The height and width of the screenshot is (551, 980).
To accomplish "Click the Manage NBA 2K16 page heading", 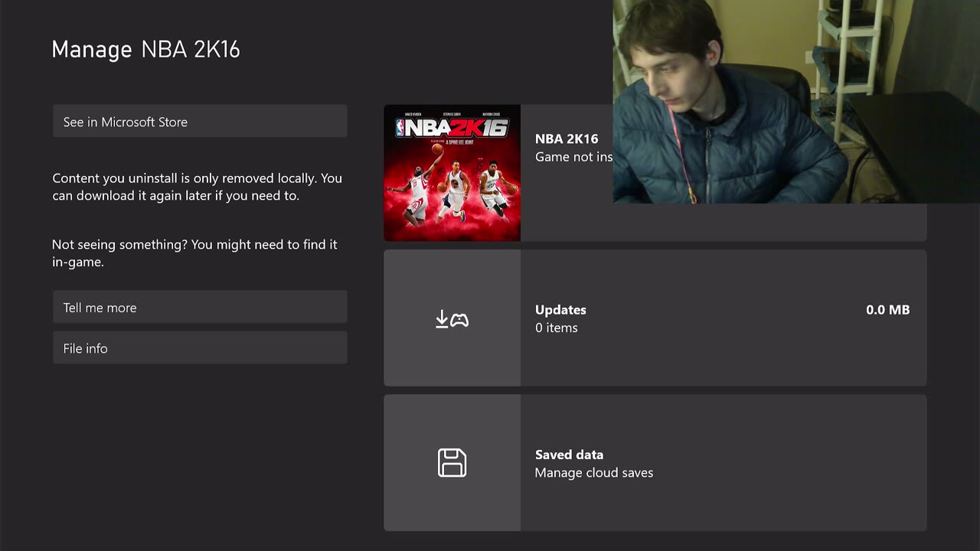I will [x=146, y=50].
